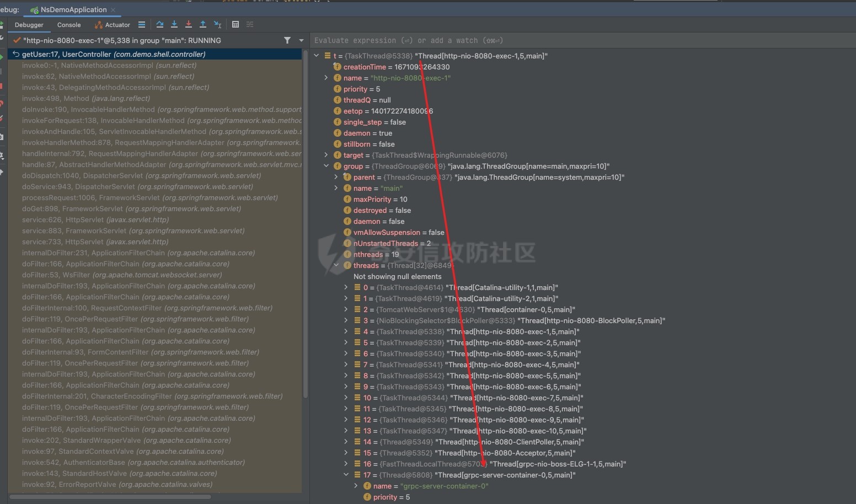Click the frames filter funnel icon
Image resolution: width=856 pixels, height=504 pixels.
click(x=287, y=40)
